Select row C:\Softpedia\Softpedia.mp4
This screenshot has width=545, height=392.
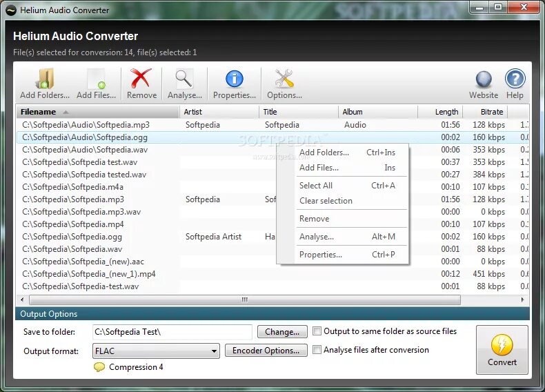click(x=272, y=224)
